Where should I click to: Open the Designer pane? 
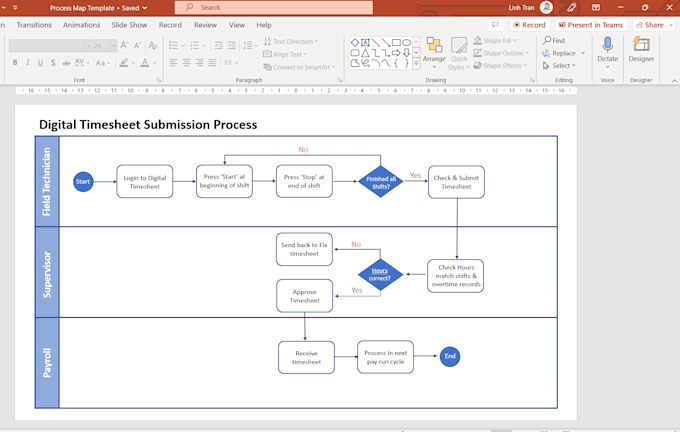pos(641,49)
